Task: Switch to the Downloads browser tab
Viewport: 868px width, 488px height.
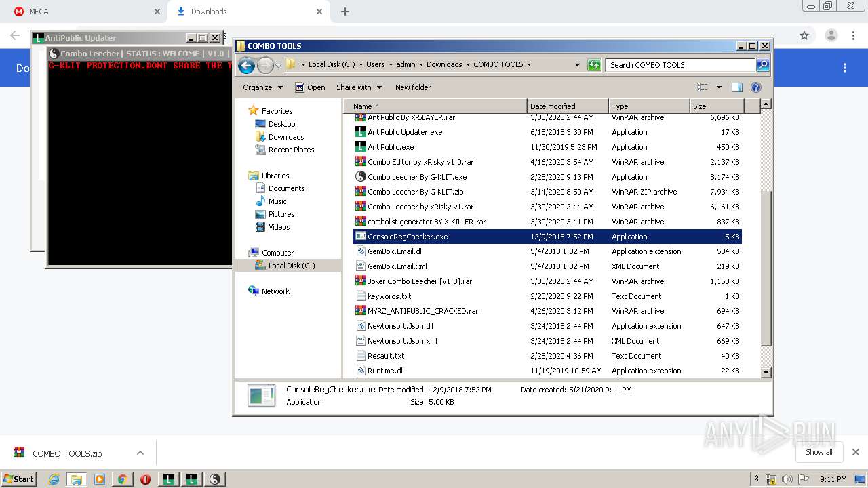Action: 248,12
